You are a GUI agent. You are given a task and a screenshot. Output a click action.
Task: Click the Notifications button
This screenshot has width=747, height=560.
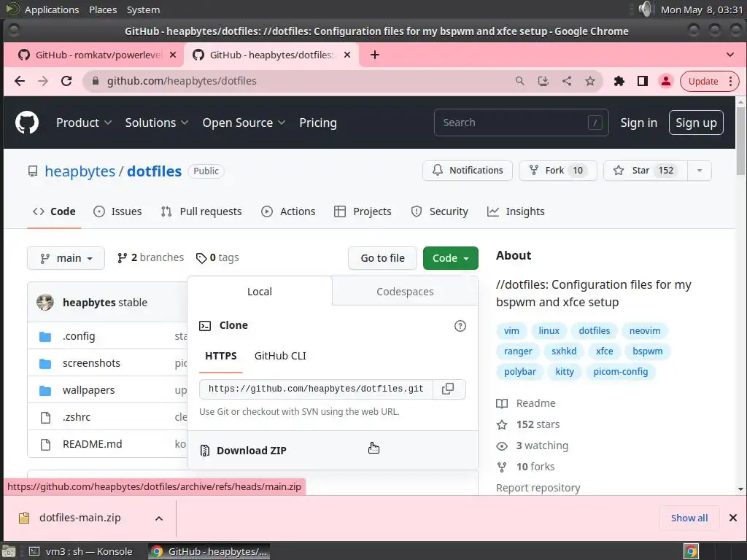pyautogui.click(x=468, y=171)
